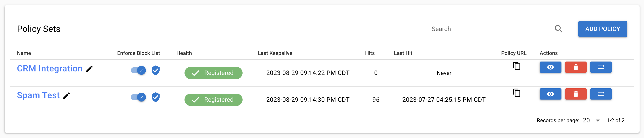This screenshot has width=644, height=138.
Task: Open transfer action for Spam Test
Action: tap(601, 94)
